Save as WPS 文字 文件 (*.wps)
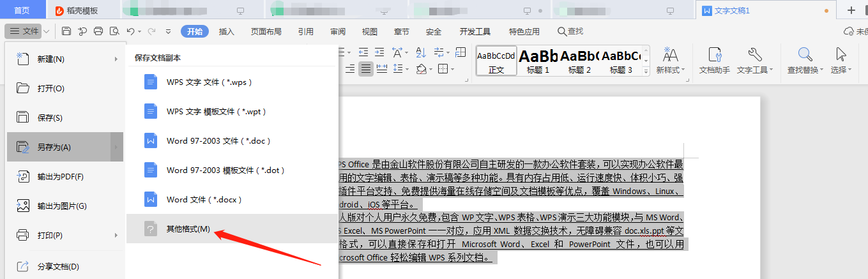Screen dimensions: 868x279 (232, 82)
